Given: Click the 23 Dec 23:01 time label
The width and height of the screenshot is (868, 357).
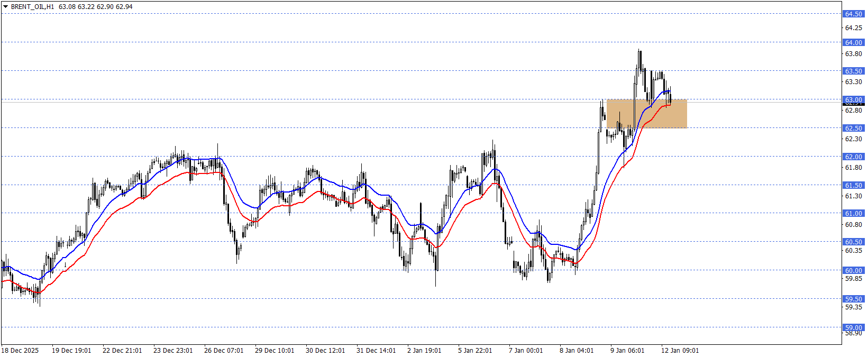Looking at the screenshot, I should [x=173, y=351].
